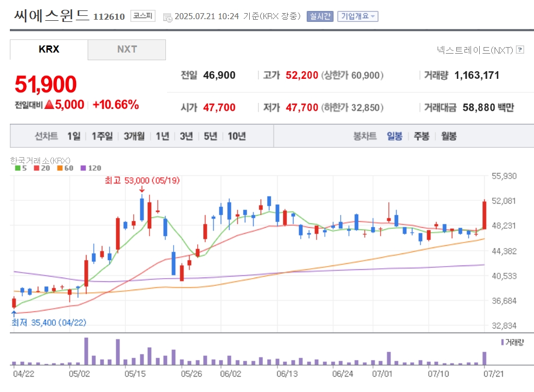Select the 월봉 monthly candle chart
Viewport: 534px width, 392px height.
point(449,136)
